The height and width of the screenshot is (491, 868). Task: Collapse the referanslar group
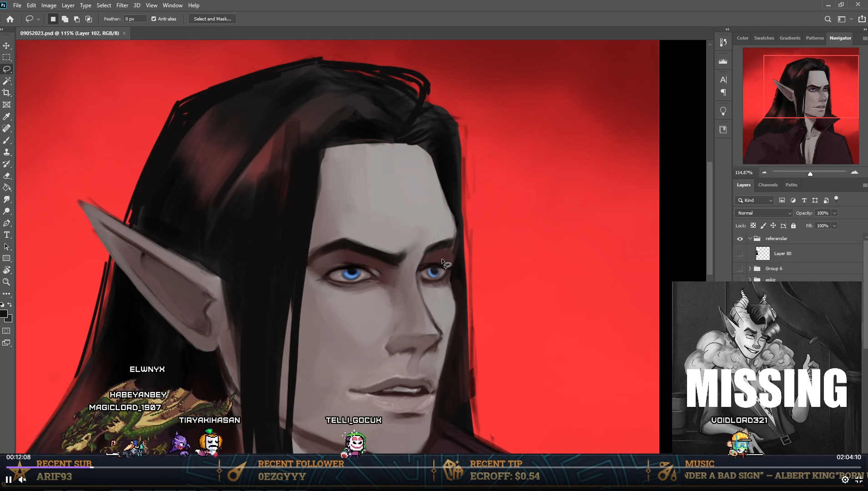[x=750, y=239]
